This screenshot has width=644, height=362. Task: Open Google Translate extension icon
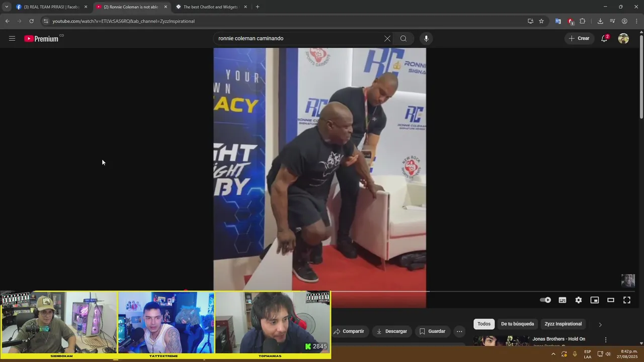558,21
